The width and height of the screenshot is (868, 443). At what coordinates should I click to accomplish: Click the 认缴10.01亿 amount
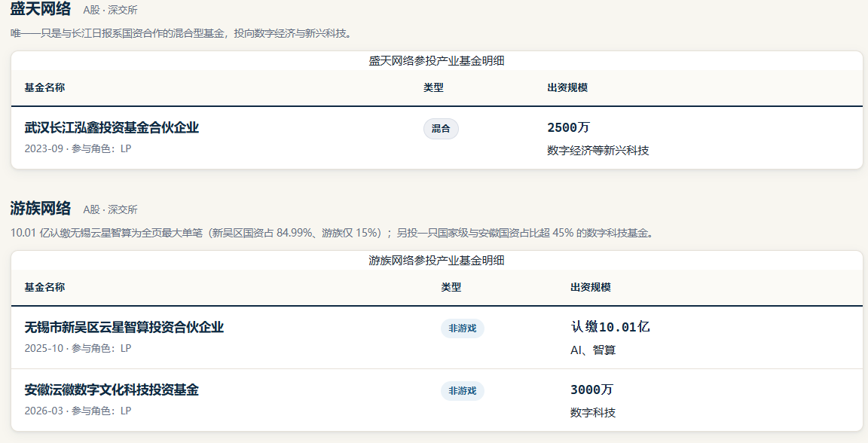pyautogui.click(x=610, y=327)
